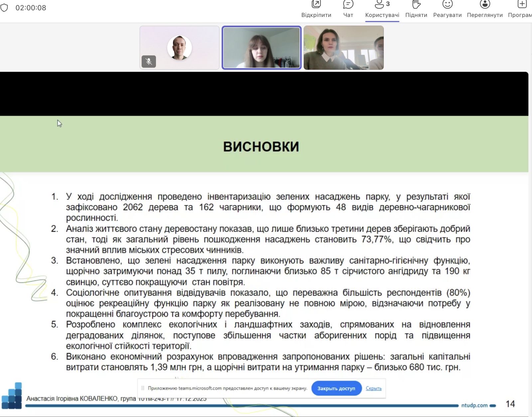Select the avatar-only participant tile
The width and height of the screenshot is (532, 417).
pos(180,48)
